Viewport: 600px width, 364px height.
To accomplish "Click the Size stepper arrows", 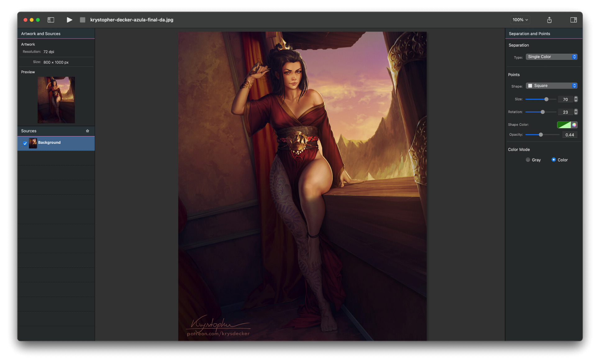I will pos(576,99).
